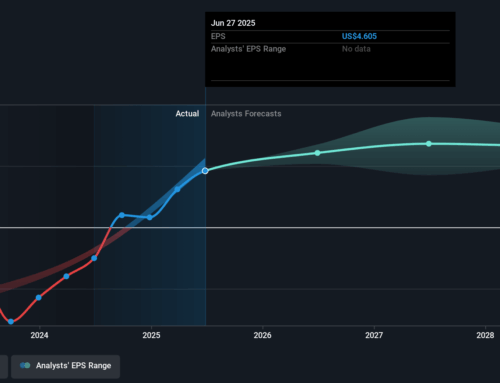The image size is (500, 383).
Task: Toggle the Analysts' EPS Range legend button
Action: (65, 366)
